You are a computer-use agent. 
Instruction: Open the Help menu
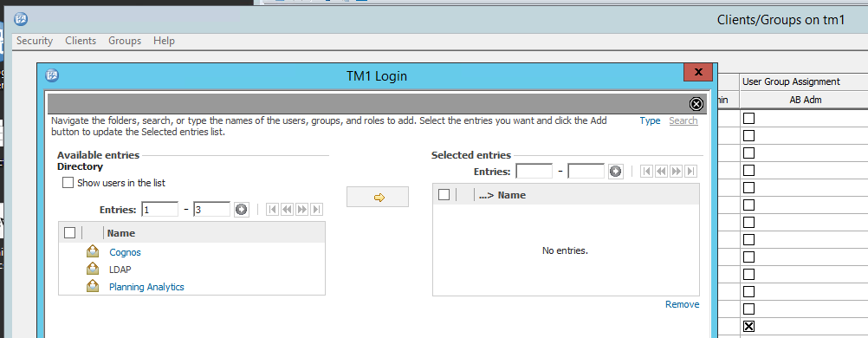164,41
